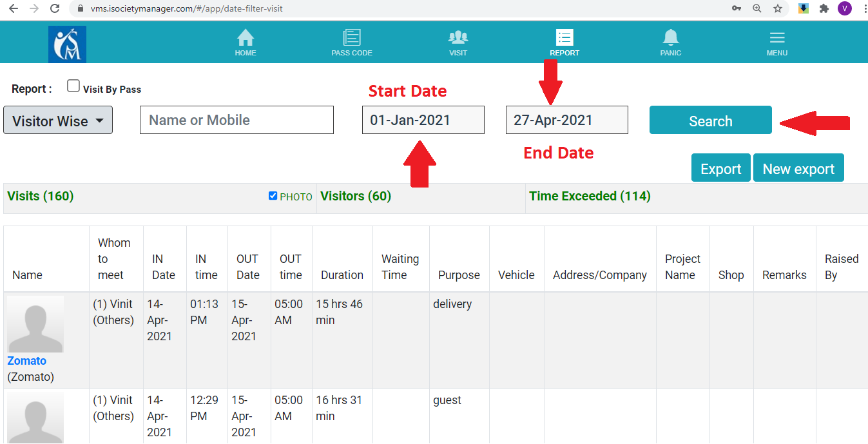Image resolution: width=868 pixels, height=444 pixels.
Task: Open the Zomato visitor link
Action: tap(27, 361)
